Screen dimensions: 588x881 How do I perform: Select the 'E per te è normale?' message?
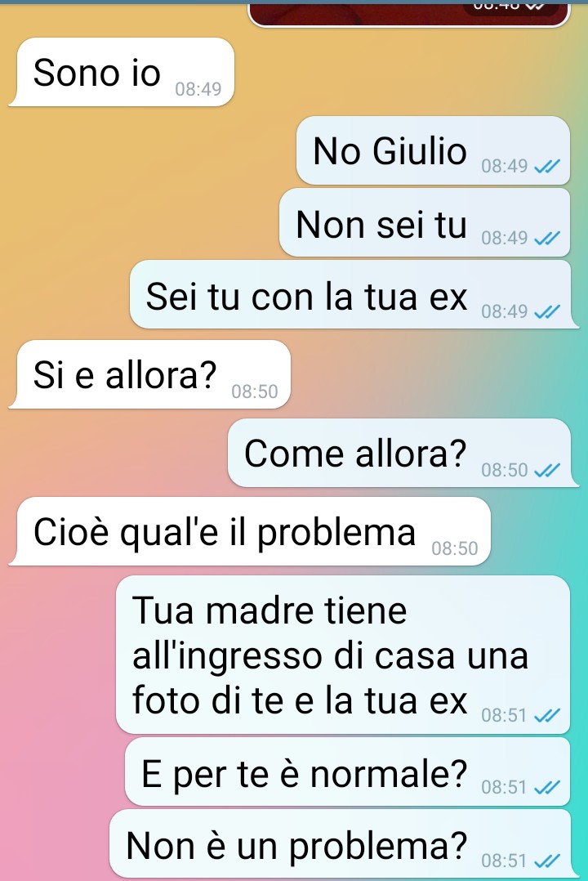[347, 771]
